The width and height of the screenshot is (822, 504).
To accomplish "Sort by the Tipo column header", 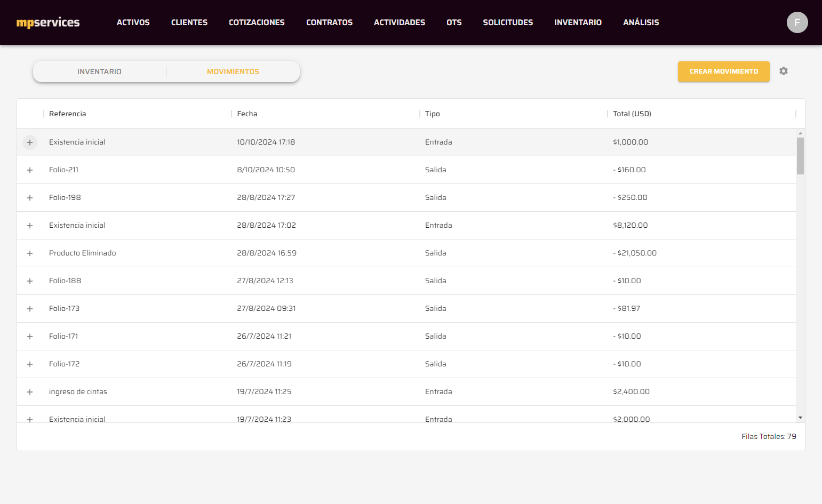I will click(x=433, y=114).
